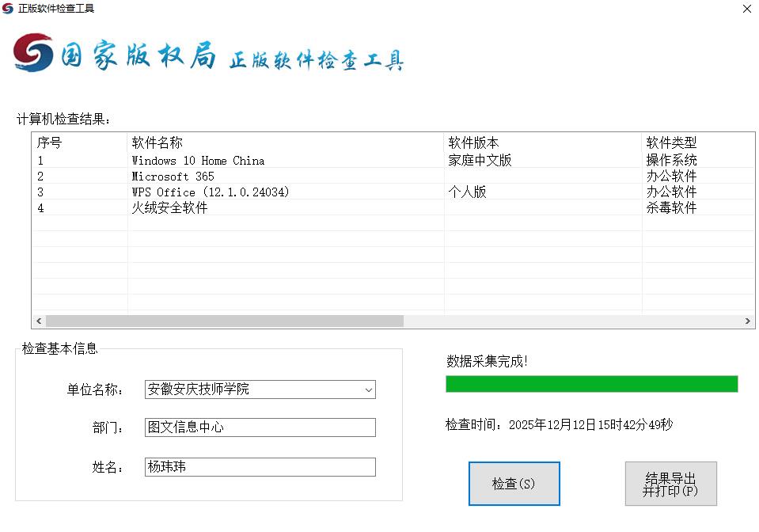Image resolution: width=759 pixels, height=532 pixels.
Task: Click the app logo icon in title bar
Action: [x=8, y=9]
